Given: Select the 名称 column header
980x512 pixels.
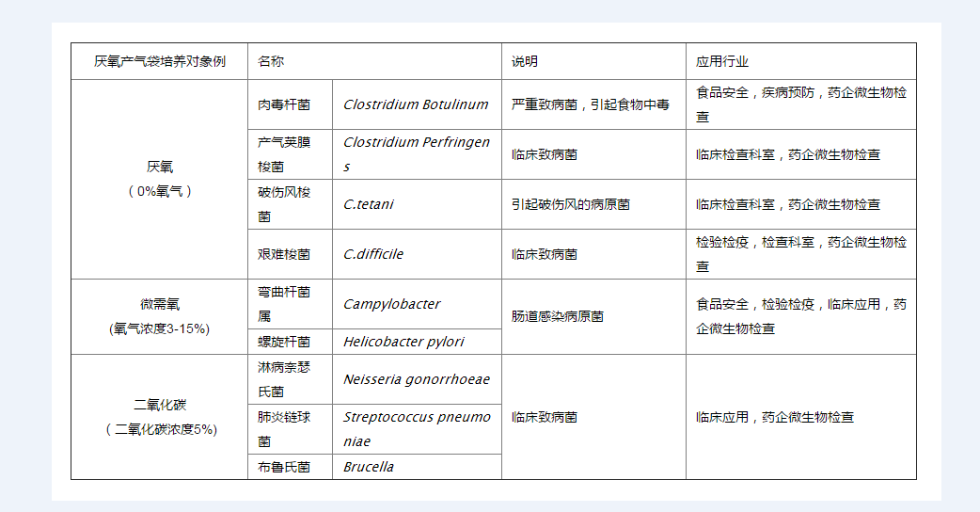Looking at the screenshot, I should 272,61.
